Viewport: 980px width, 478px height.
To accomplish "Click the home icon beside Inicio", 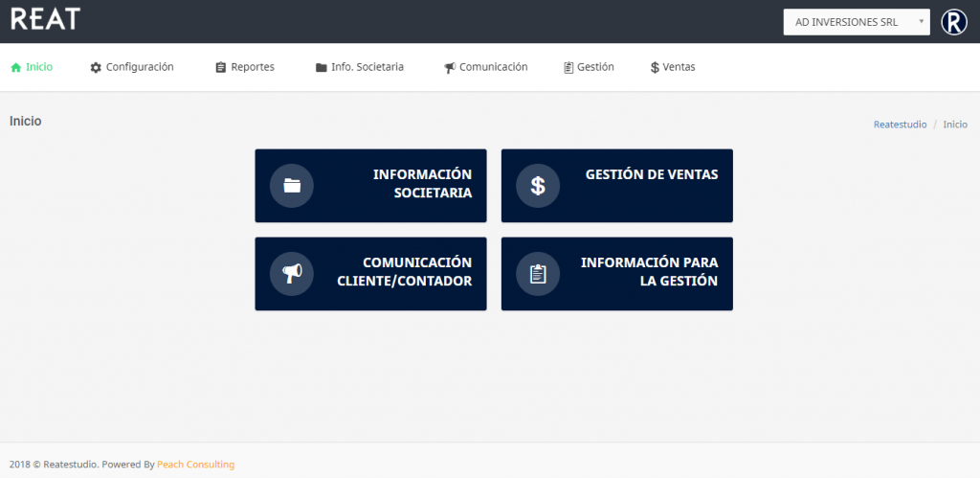I will pos(16,68).
